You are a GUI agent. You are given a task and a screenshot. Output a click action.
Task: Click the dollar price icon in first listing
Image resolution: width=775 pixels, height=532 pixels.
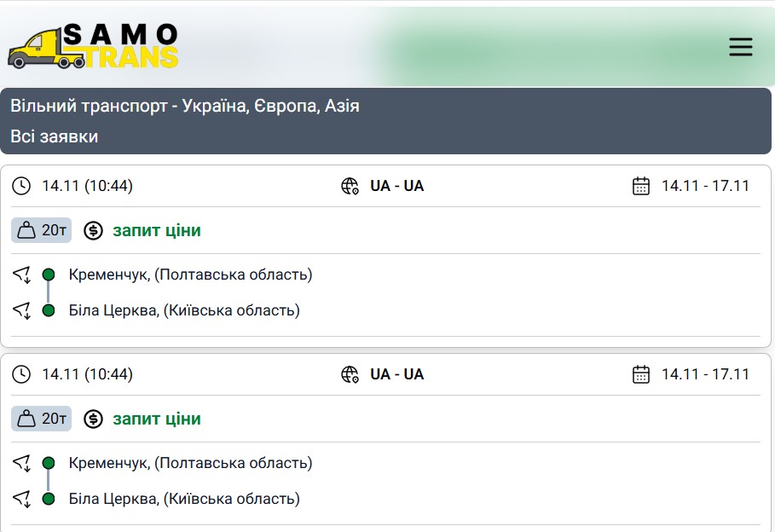pyautogui.click(x=93, y=230)
